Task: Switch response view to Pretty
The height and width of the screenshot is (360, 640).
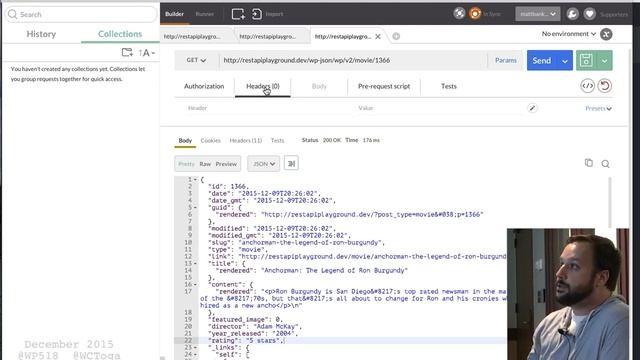Action: (187, 164)
